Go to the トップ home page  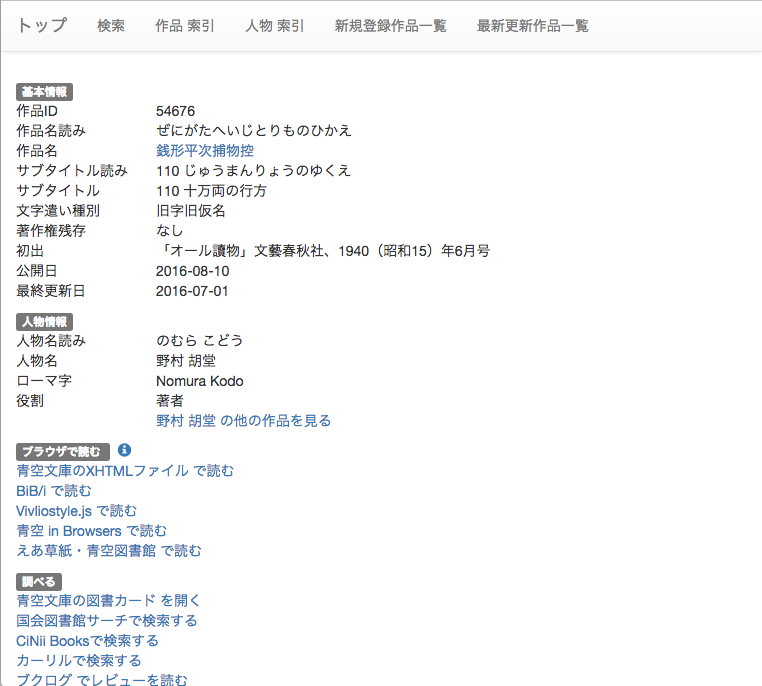coord(42,25)
